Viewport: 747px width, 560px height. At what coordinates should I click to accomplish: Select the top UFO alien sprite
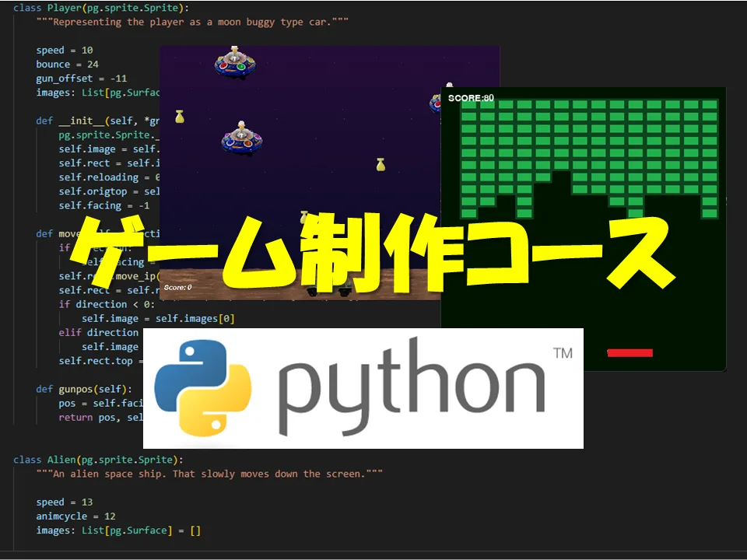click(233, 62)
